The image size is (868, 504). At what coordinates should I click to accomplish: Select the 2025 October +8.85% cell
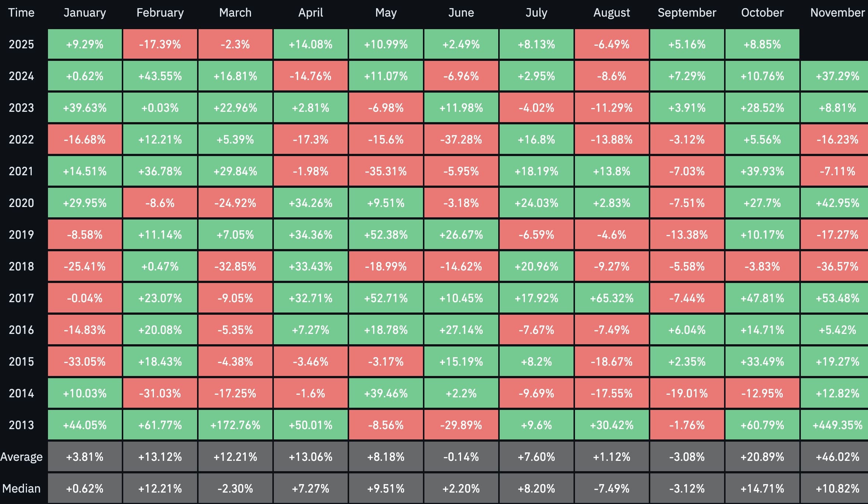762,44
